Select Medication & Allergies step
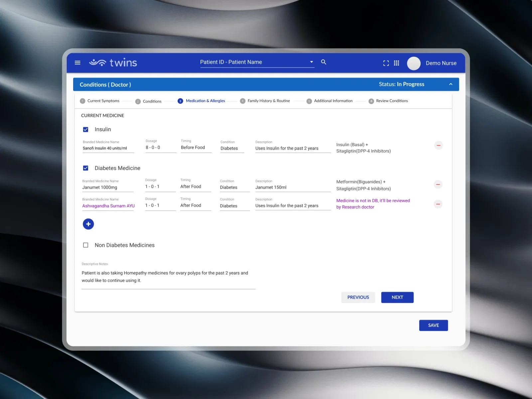 pyautogui.click(x=201, y=101)
